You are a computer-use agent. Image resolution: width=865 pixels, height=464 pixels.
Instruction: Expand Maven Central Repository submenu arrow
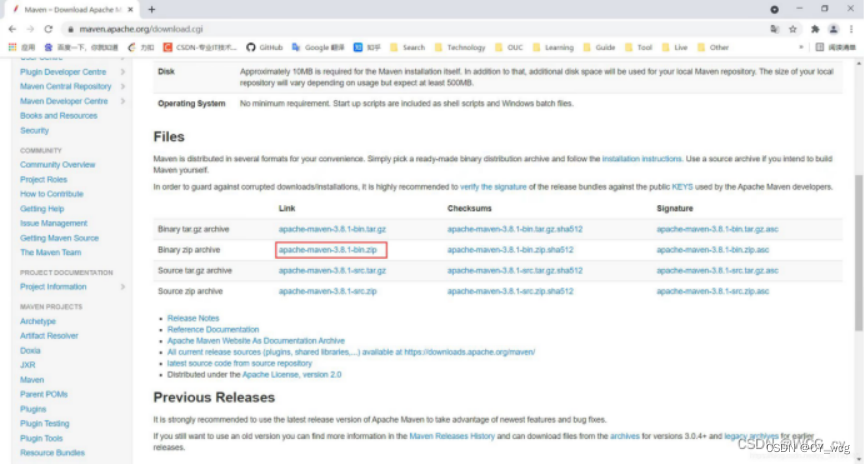pyautogui.click(x=122, y=87)
